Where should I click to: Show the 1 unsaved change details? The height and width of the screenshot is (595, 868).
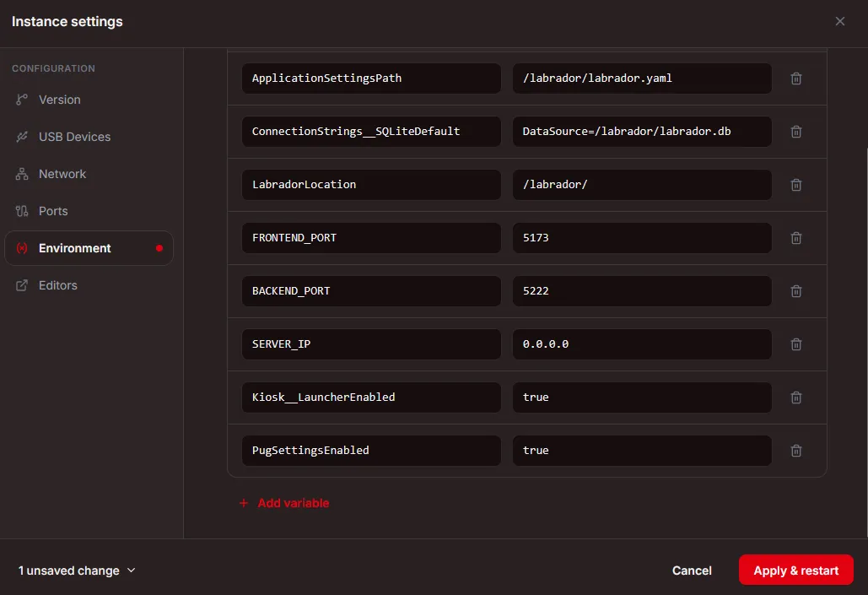click(x=77, y=571)
